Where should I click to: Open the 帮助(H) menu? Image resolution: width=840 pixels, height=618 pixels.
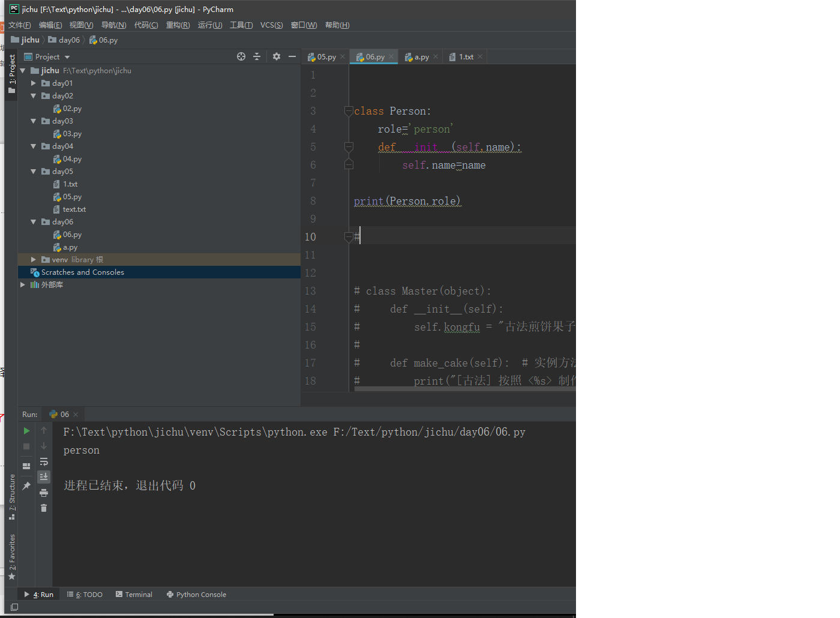point(337,25)
